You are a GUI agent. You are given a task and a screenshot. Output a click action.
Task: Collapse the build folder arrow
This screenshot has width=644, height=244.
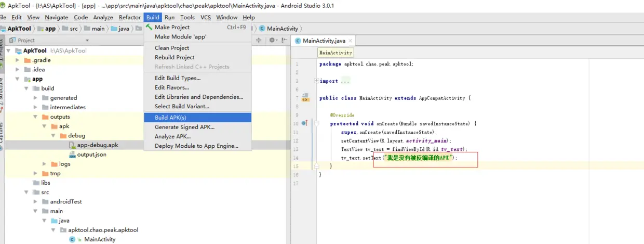pos(26,88)
